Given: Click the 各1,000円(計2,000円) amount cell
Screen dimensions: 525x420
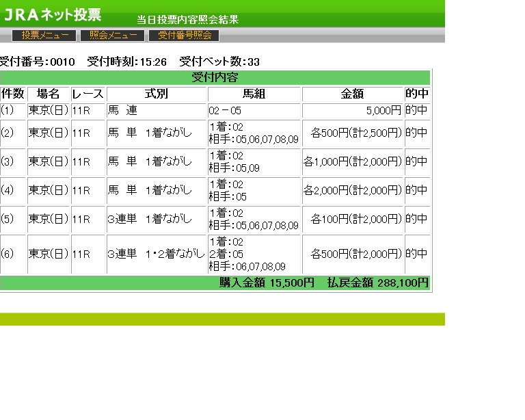Looking at the screenshot, I should (352, 161).
